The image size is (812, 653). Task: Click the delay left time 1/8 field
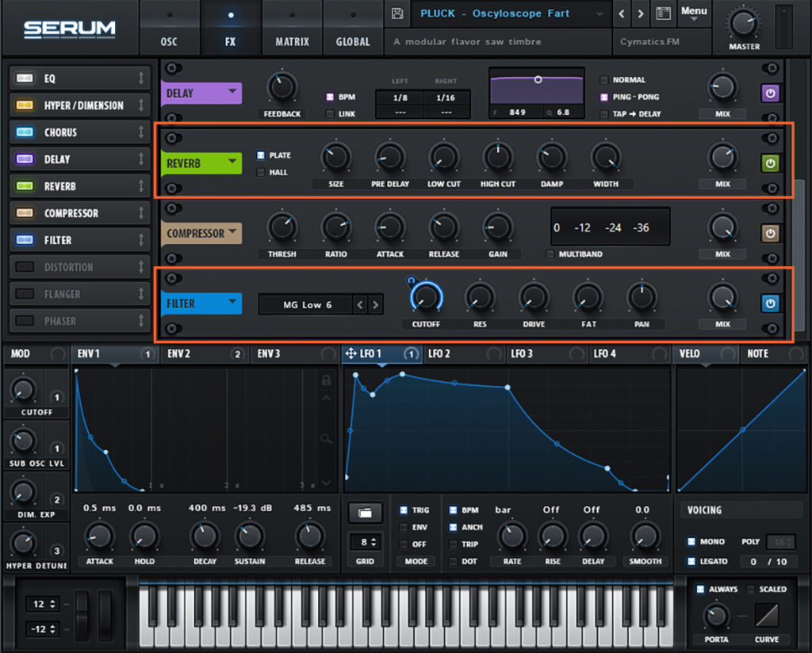pos(400,97)
